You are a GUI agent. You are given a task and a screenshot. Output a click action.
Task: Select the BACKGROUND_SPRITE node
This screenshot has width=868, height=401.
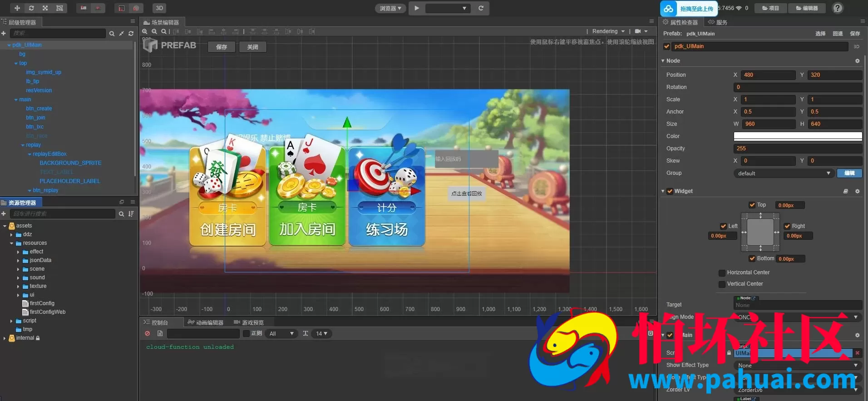click(70, 163)
